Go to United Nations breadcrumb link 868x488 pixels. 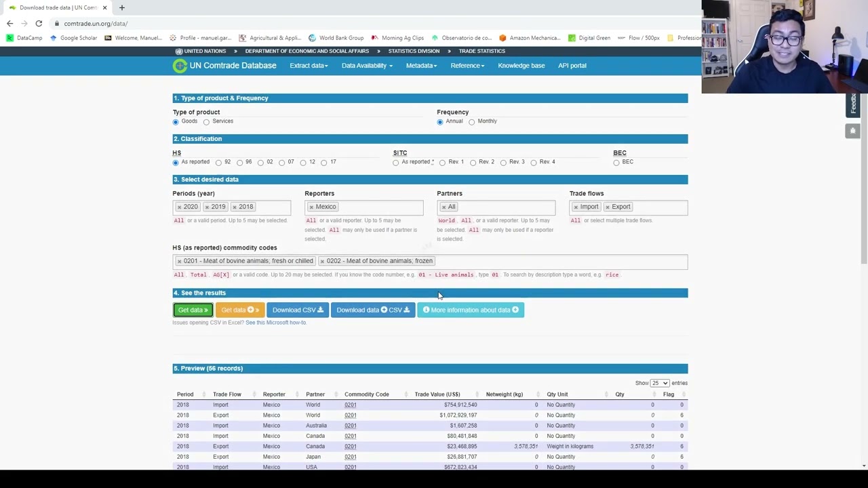(x=205, y=51)
